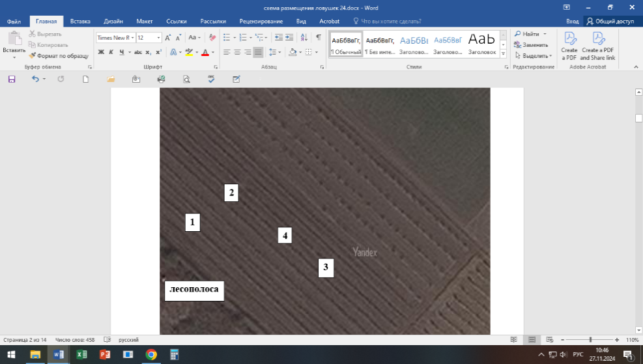The image size is (643, 364).
Task: Toggle paragraph marks (¶) display
Action: 319,38
